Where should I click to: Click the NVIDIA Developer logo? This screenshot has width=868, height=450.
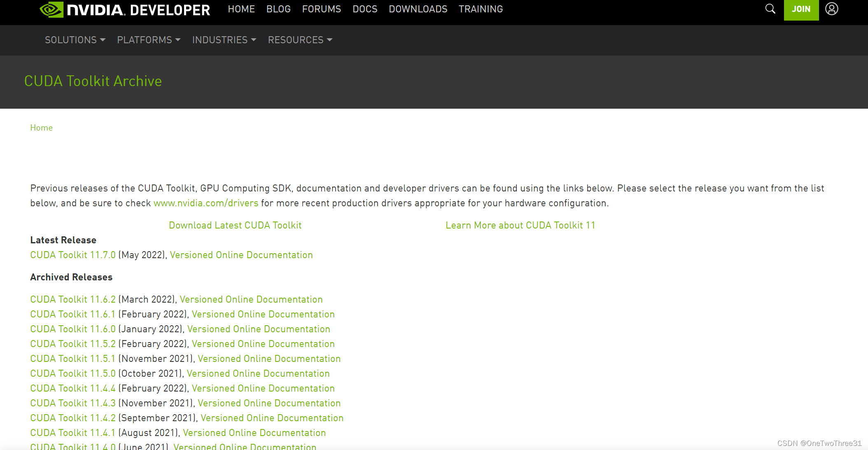(x=125, y=9)
